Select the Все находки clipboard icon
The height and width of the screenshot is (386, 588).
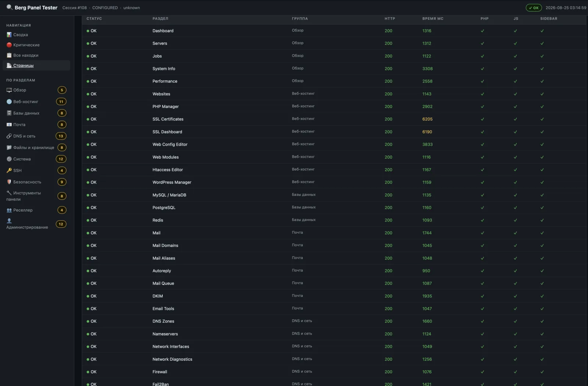(x=9, y=55)
